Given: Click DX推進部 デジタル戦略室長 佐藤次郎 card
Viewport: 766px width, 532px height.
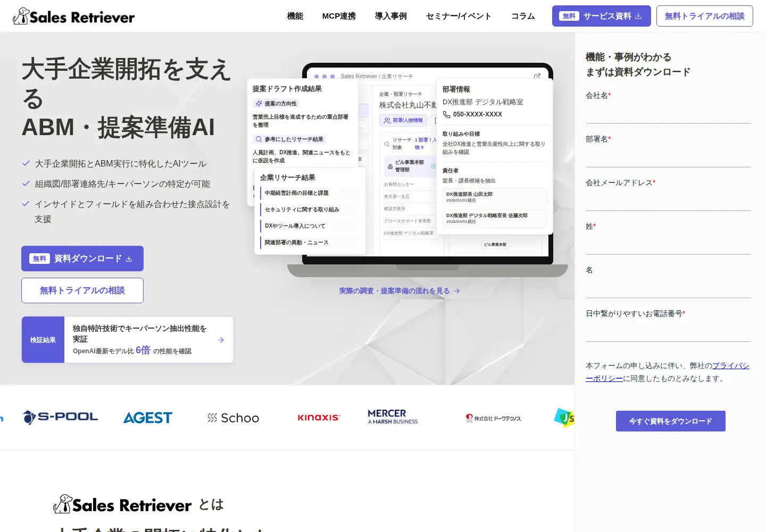Looking at the screenshot, I should 495,219.
